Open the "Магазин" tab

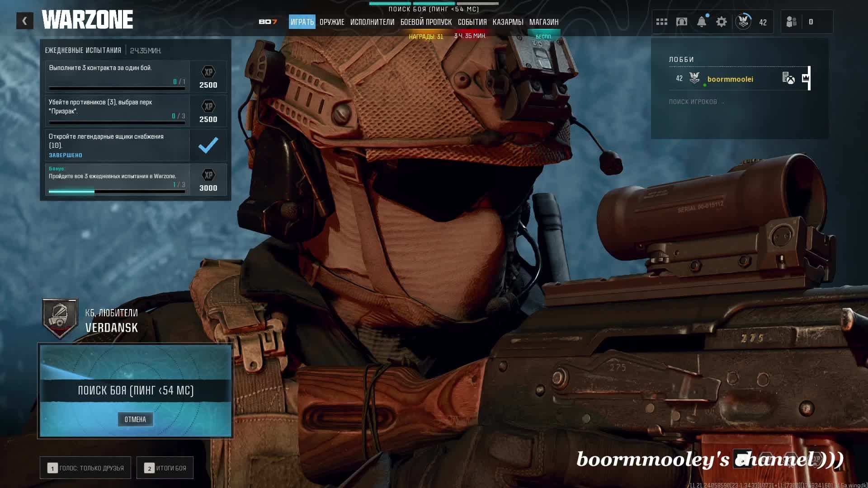point(544,22)
